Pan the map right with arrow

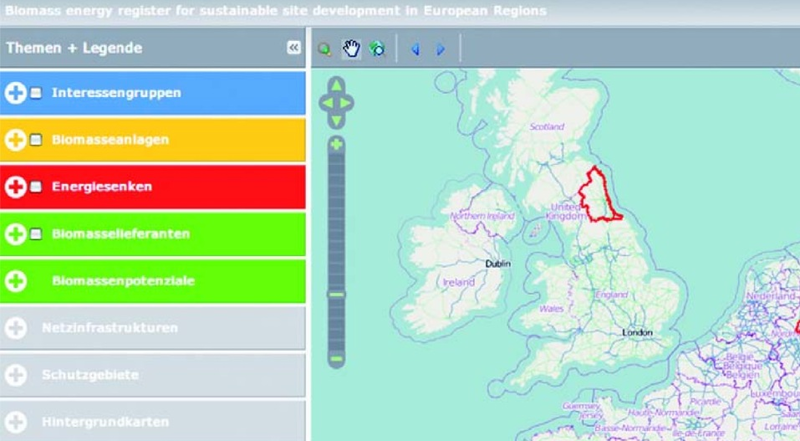[x=349, y=102]
